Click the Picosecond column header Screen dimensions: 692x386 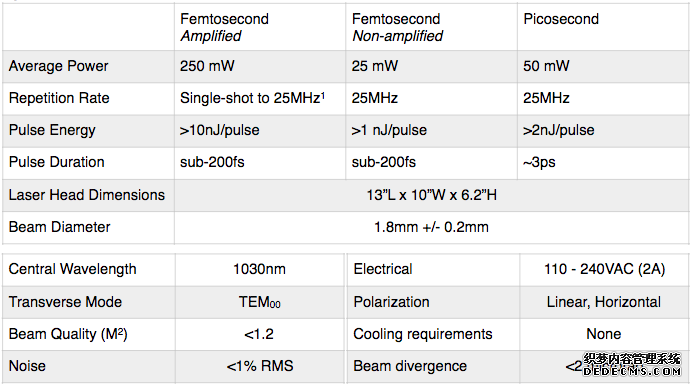pos(603,27)
